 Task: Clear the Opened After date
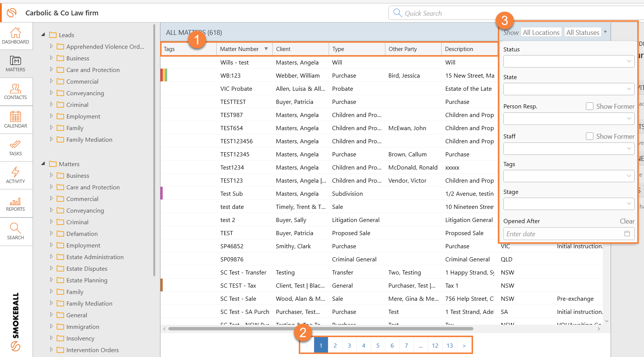point(627,221)
